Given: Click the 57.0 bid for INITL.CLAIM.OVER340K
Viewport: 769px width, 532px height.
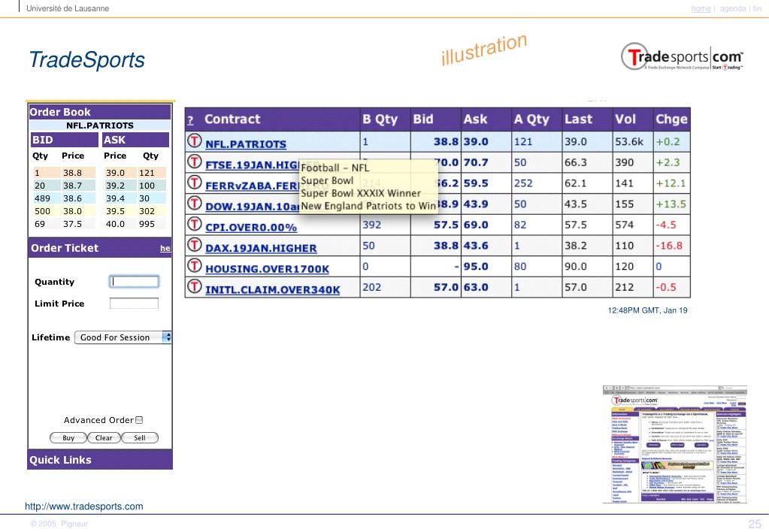Looking at the screenshot, I should tap(446, 287).
